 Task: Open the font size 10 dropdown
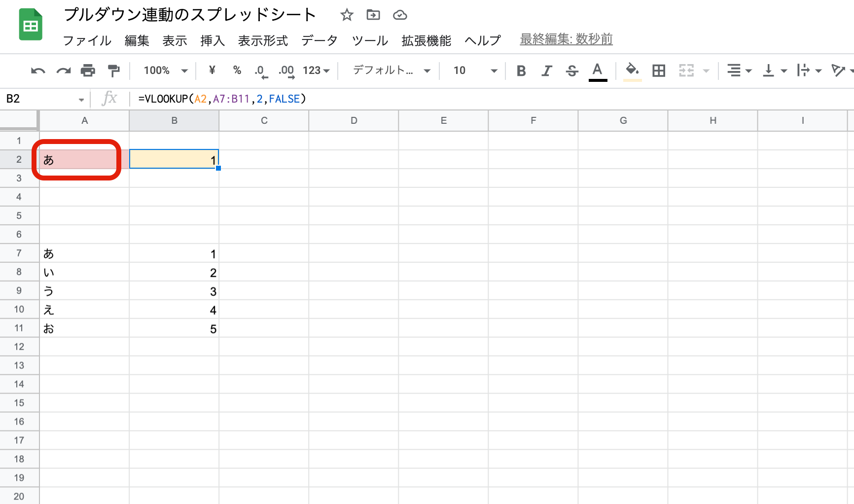[475, 71]
